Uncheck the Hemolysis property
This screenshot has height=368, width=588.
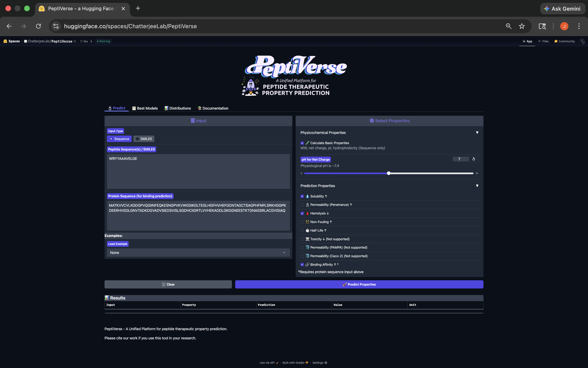302,213
